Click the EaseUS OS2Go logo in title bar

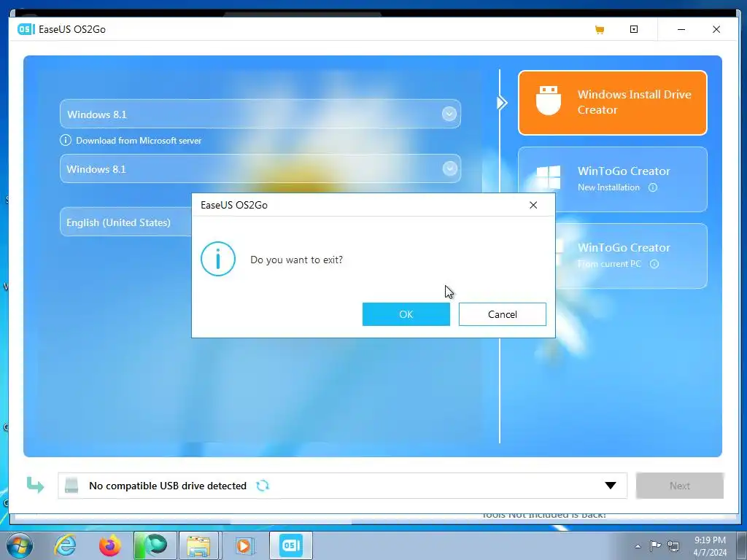[x=26, y=29]
